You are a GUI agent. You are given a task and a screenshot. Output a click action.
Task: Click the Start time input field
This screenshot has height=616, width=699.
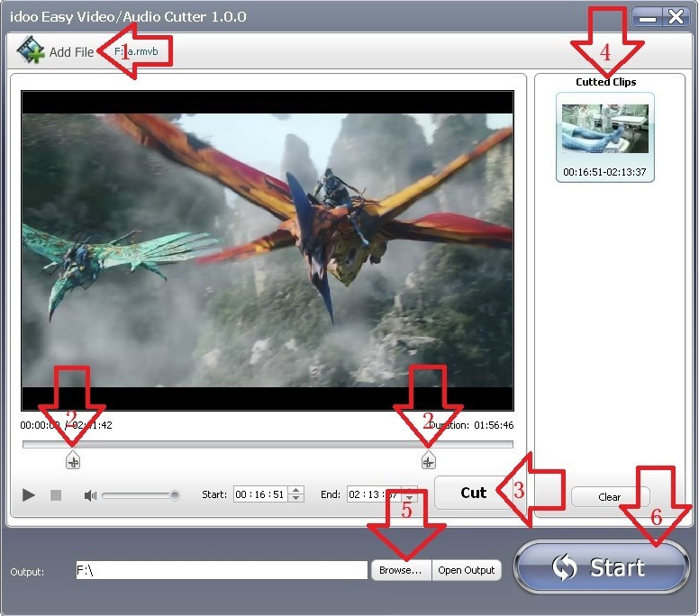point(259,494)
